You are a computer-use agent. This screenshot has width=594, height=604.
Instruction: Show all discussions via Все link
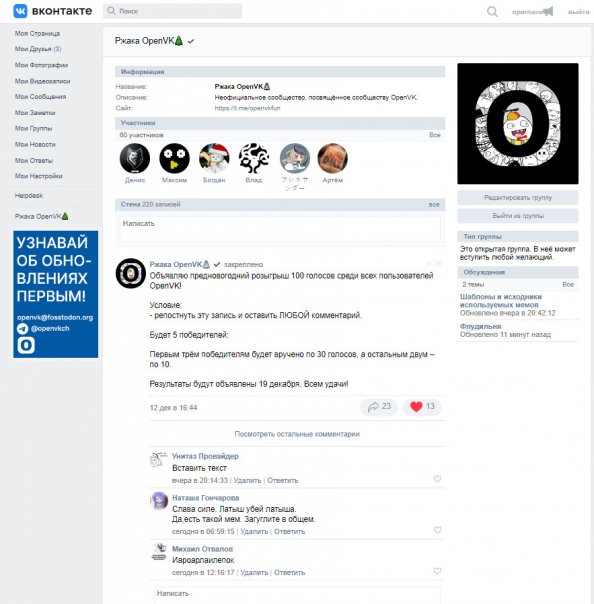tap(568, 284)
